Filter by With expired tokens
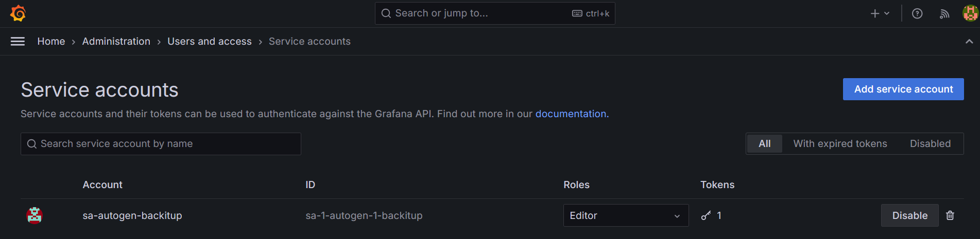This screenshot has width=980, height=239. pos(840,143)
